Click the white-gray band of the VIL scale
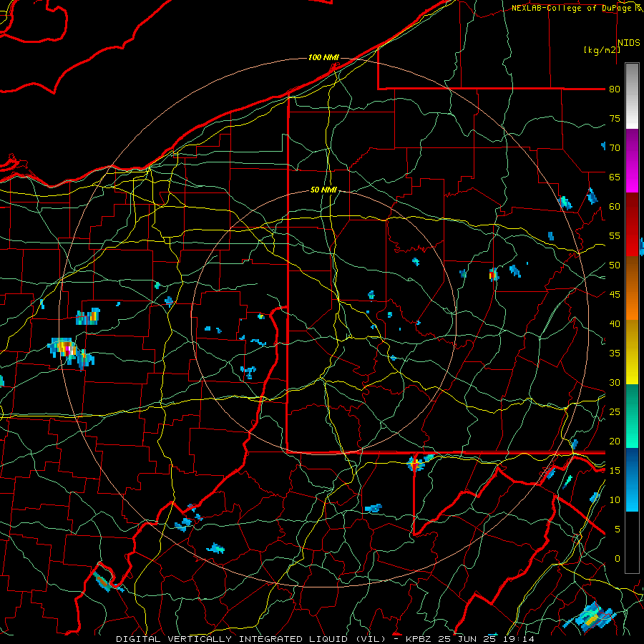Screen dimensions: 644x644 pyautogui.click(x=632, y=96)
